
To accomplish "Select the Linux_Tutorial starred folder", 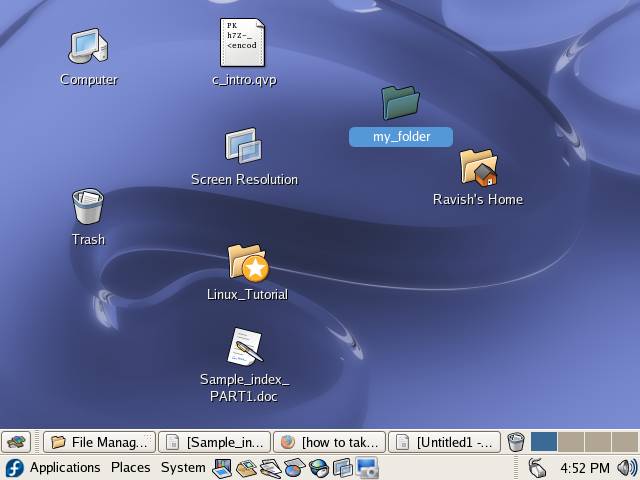I will [247, 263].
